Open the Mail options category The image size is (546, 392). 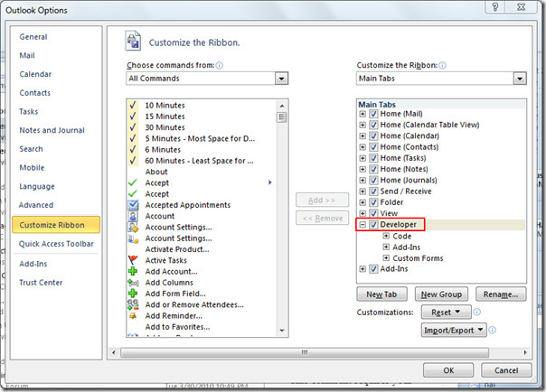click(x=27, y=56)
